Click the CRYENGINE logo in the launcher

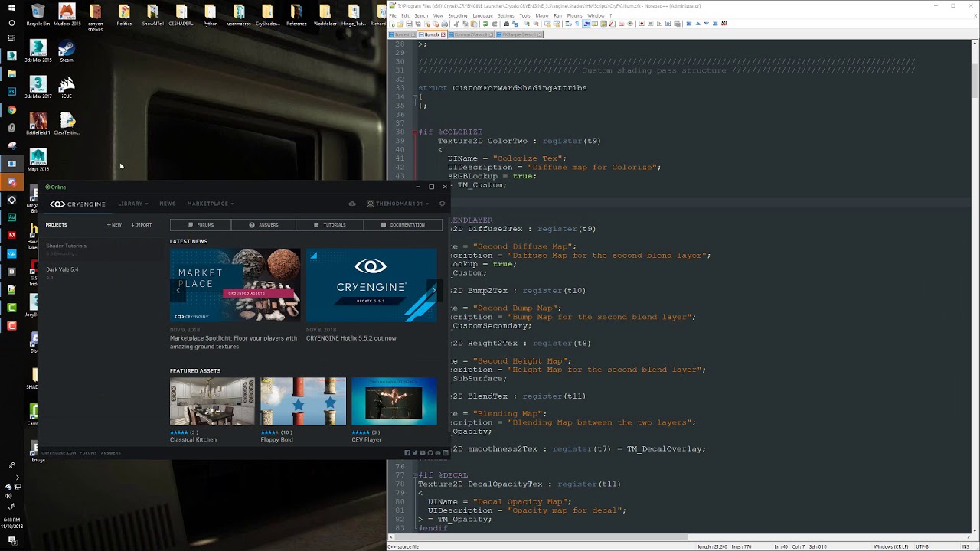coord(77,204)
